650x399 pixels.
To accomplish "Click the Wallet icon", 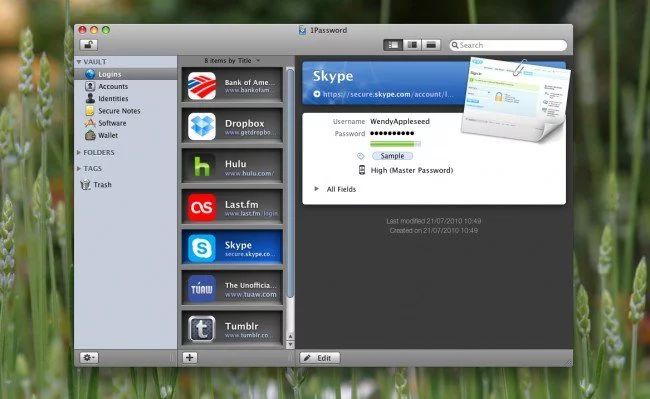I will point(90,135).
